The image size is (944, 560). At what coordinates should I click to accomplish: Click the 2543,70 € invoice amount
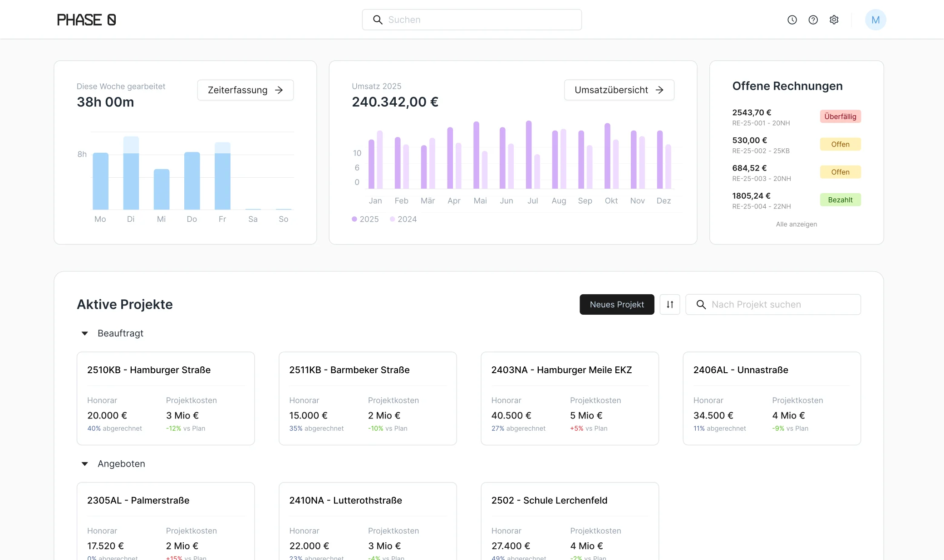click(752, 112)
